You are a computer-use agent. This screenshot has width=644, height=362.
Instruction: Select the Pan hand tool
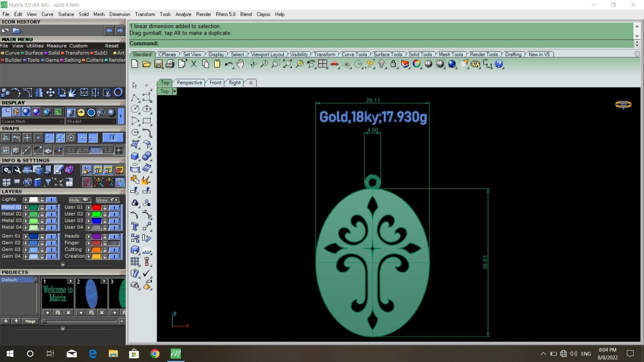[240, 64]
